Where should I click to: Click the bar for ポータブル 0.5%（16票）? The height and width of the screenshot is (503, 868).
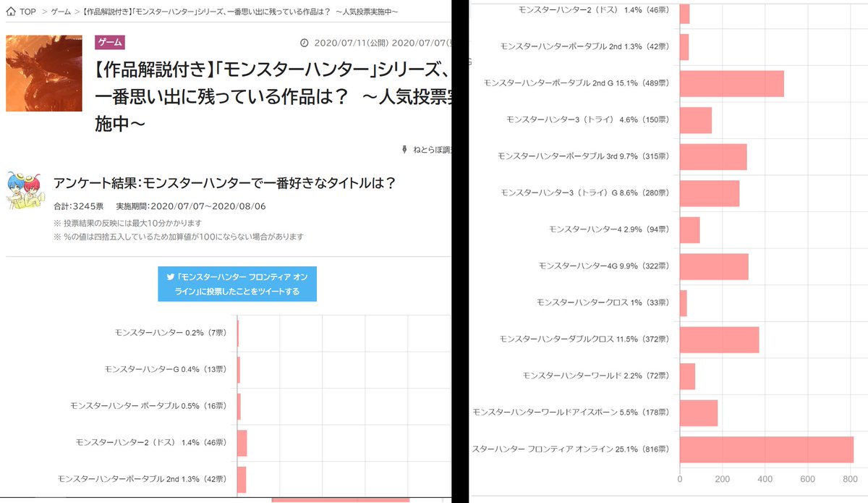239,406
